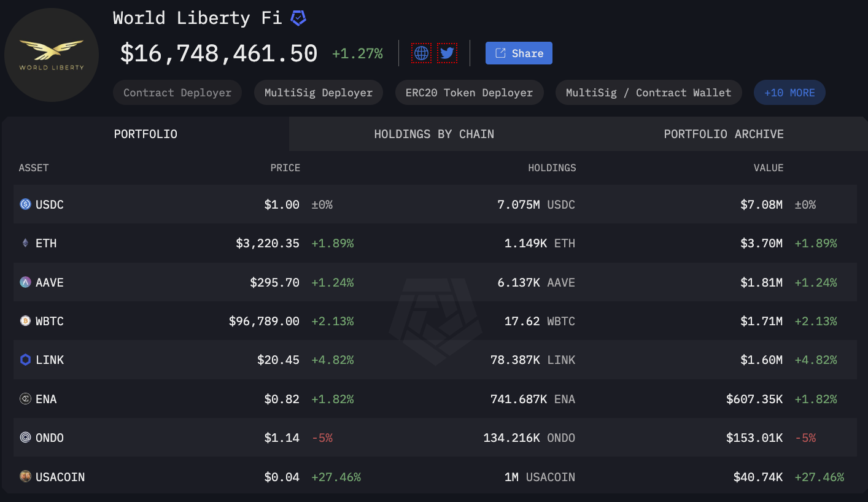Sort by the VALUE column header

769,168
